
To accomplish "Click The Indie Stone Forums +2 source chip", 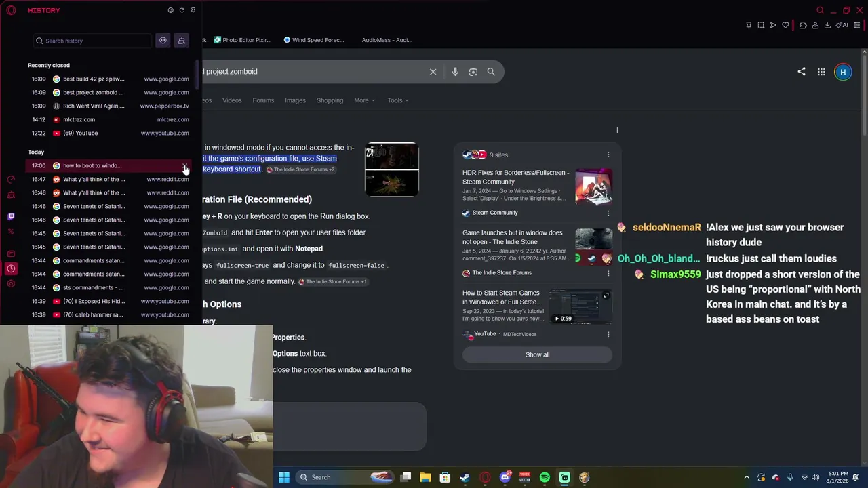I will pyautogui.click(x=300, y=169).
